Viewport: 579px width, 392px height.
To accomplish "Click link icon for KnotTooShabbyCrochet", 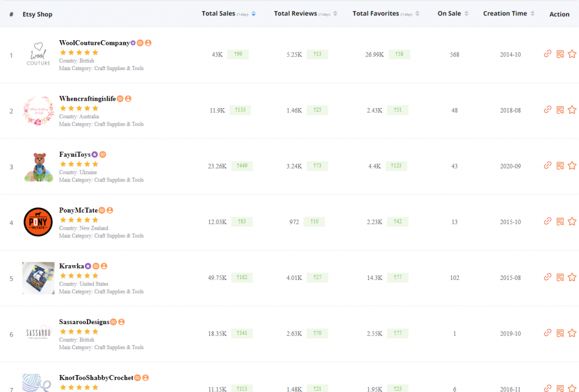I will click(547, 388).
